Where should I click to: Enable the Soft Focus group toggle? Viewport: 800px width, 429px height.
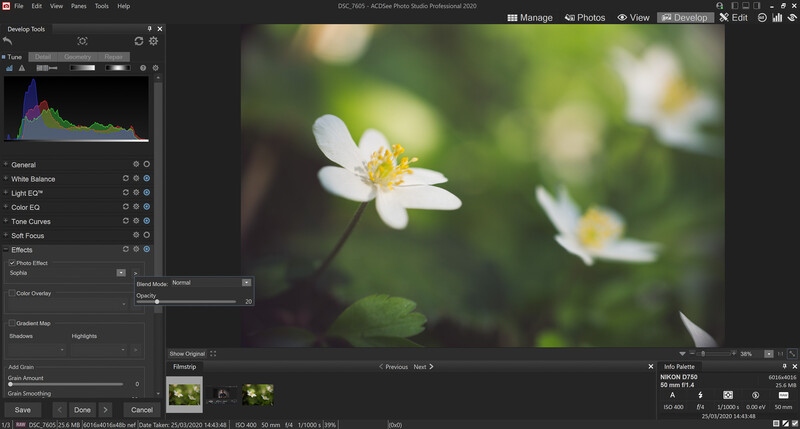[x=147, y=235]
